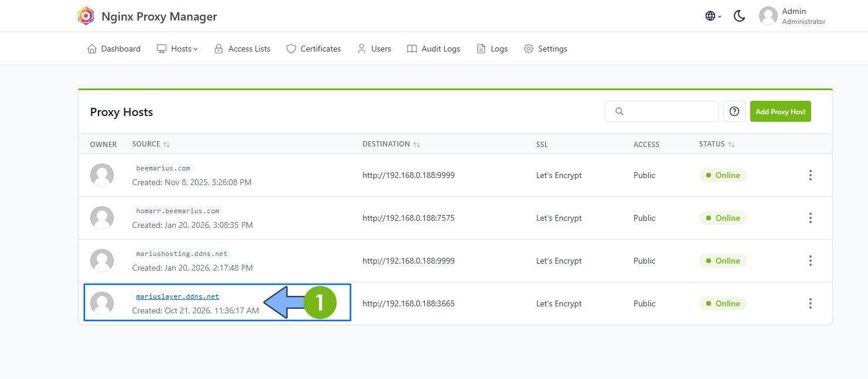Open Access Lists page
The image size is (868, 379).
[242, 49]
